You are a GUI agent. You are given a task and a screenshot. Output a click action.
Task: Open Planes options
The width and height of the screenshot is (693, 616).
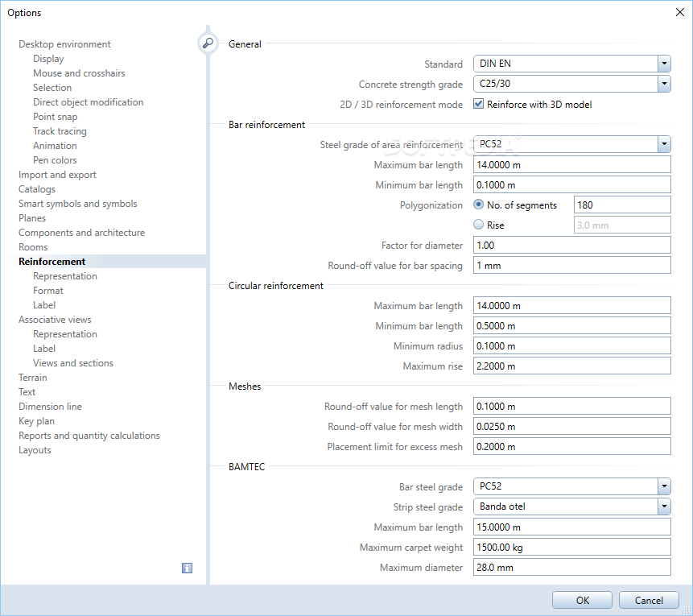click(32, 218)
